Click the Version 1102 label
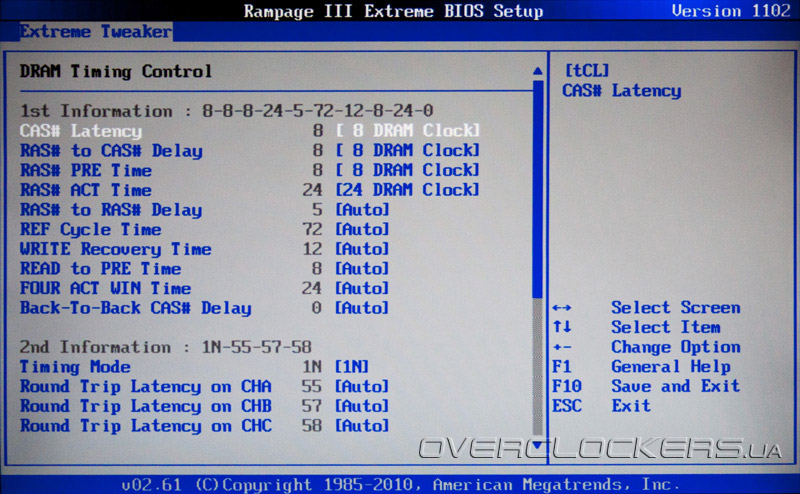Image resolution: width=800 pixels, height=494 pixels. point(731,11)
